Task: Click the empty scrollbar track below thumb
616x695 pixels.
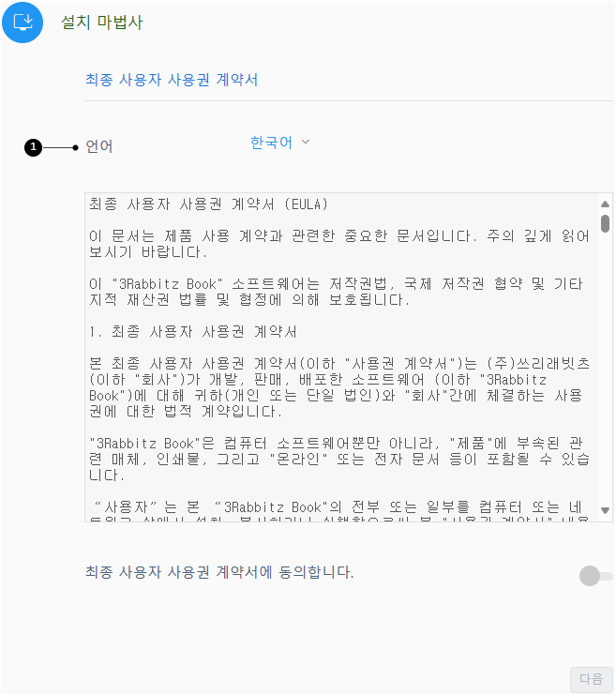Action: pos(605,368)
